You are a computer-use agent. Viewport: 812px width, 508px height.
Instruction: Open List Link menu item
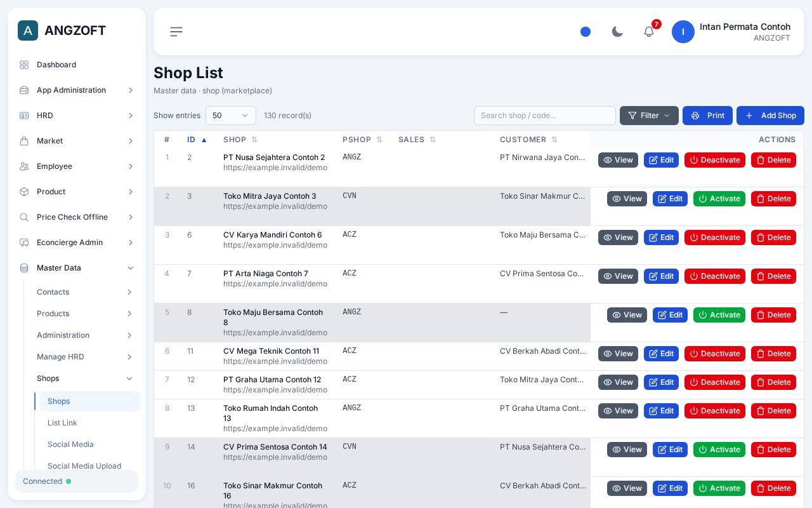coord(90,423)
